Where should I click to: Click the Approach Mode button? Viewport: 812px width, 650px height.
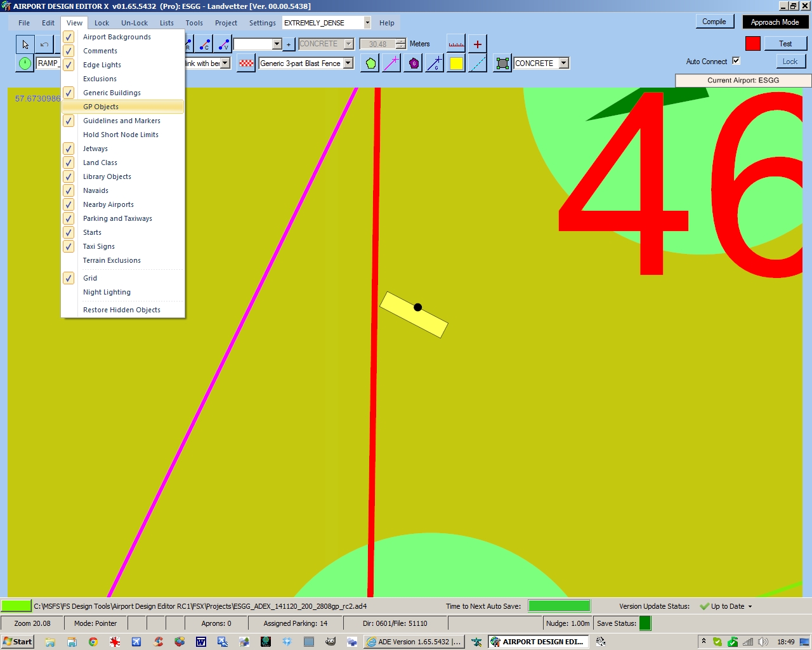coord(775,22)
